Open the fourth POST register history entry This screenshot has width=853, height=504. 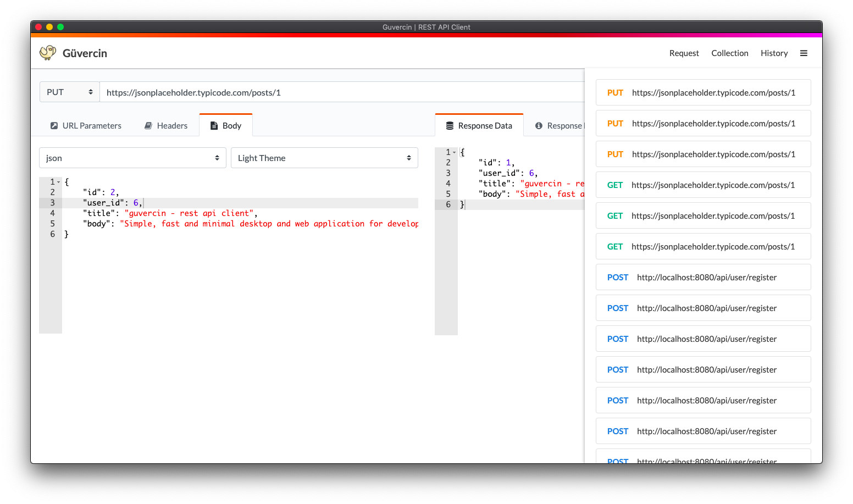point(704,369)
